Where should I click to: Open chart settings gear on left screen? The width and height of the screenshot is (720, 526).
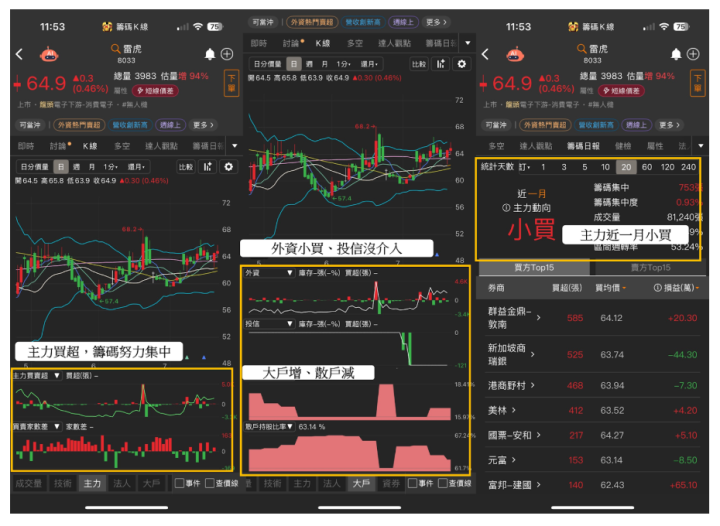[229, 167]
